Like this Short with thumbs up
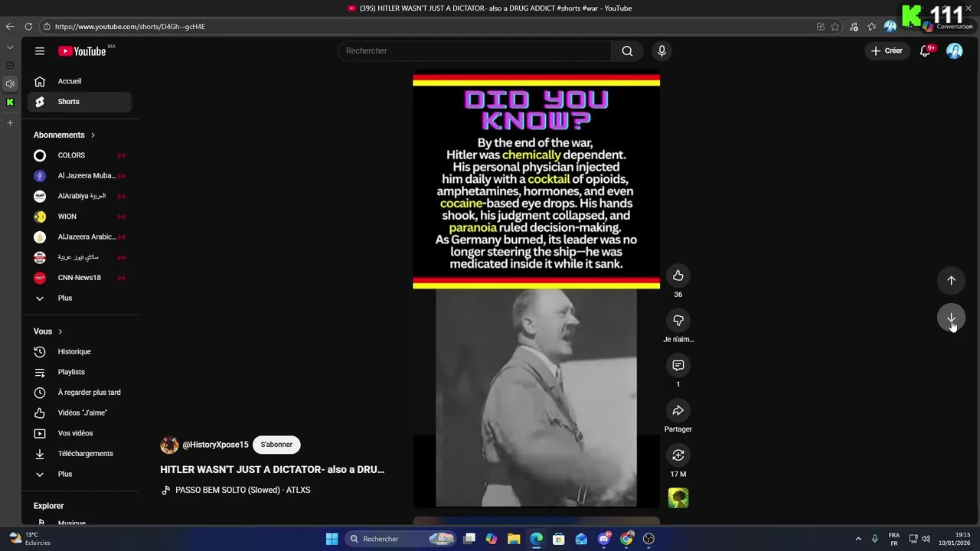 click(678, 275)
